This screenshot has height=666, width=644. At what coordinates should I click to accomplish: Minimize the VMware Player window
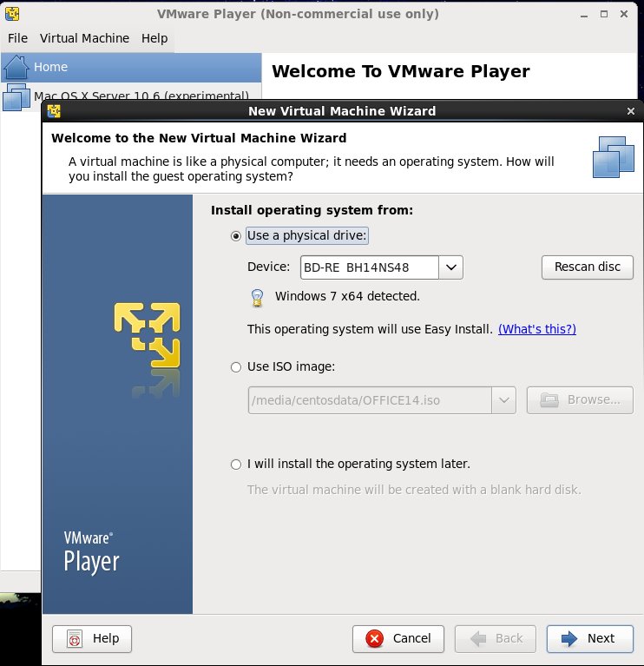coord(584,14)
